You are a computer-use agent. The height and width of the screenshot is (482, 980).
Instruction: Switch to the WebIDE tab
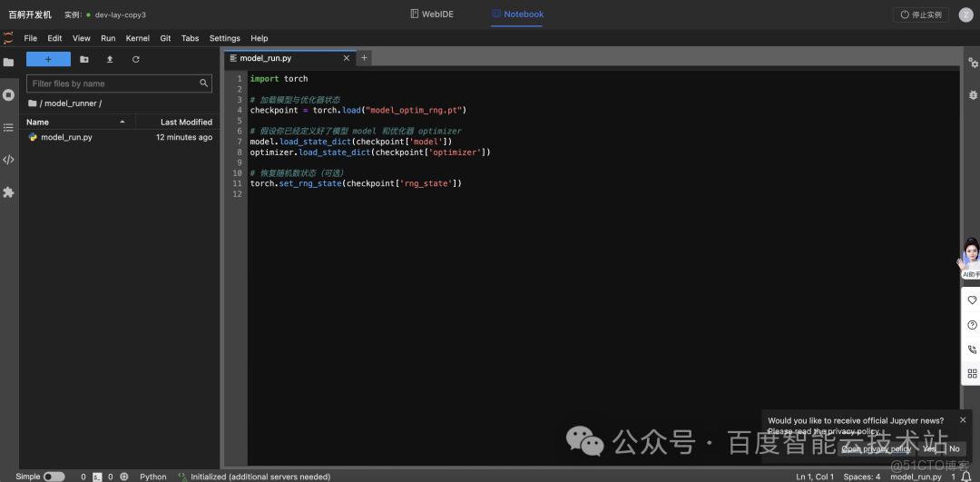tap(432, 15)
